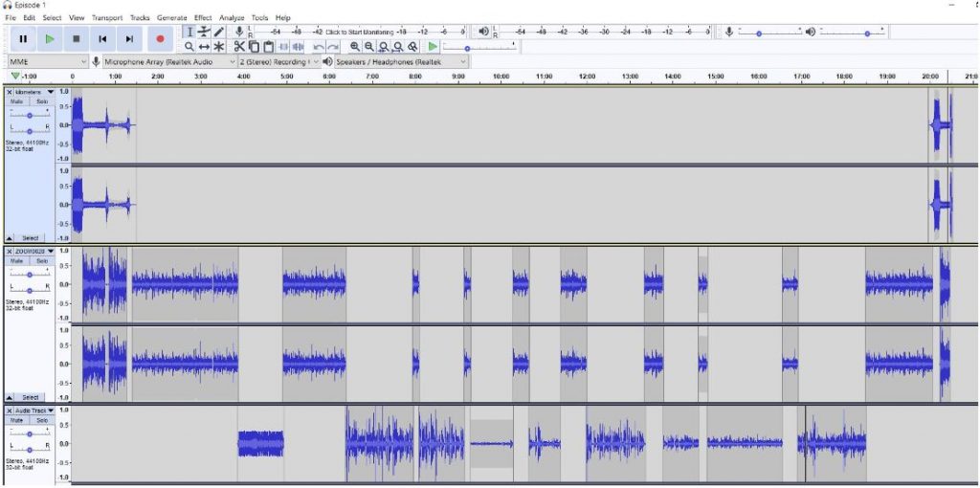Open the Generate menu
Screen dimensions: 980x488
coord(172,17)
